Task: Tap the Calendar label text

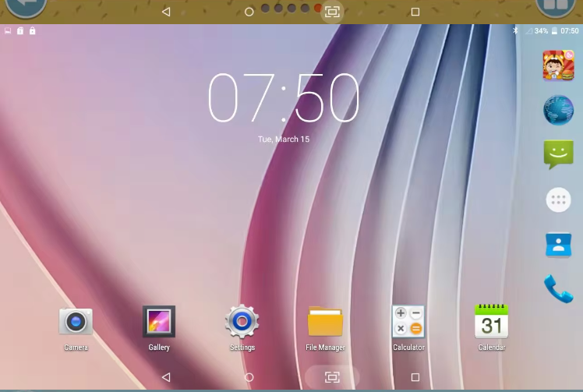Action: click(x=492, y=348)
